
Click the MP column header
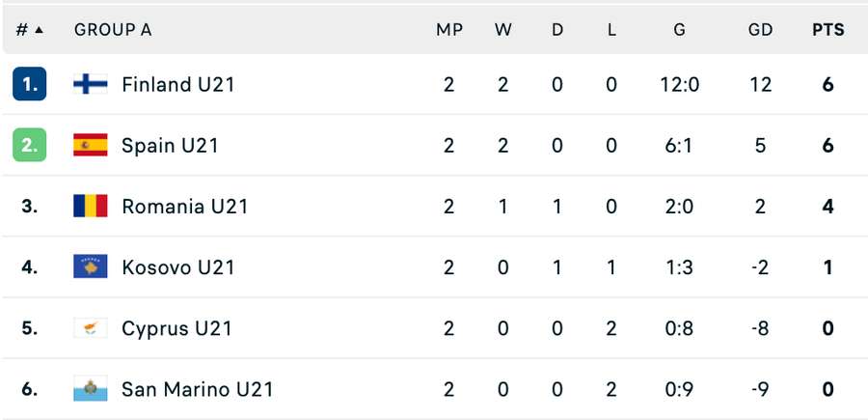(x=449, y=30)
